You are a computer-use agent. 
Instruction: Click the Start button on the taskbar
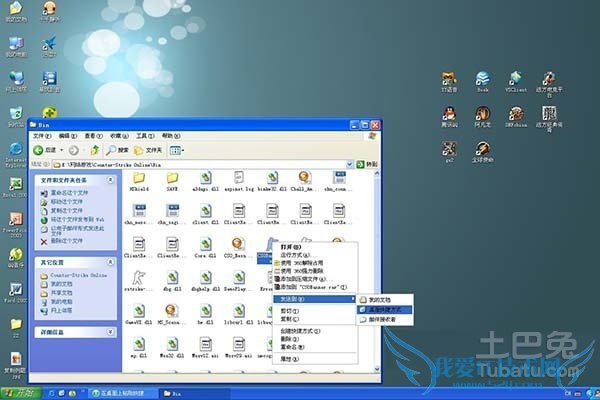coord(21,393)
